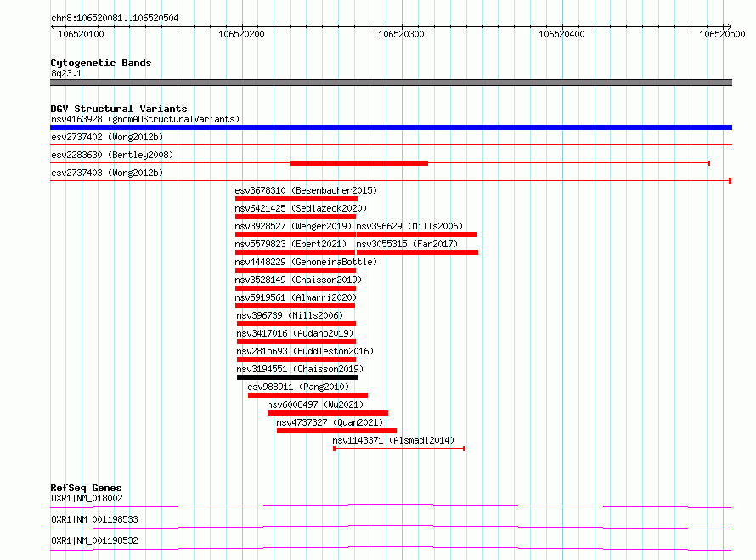Screen dimensions: 756x560
Task: Open nsv3055315 (Fan2017) label
Action: pos(407,244)
